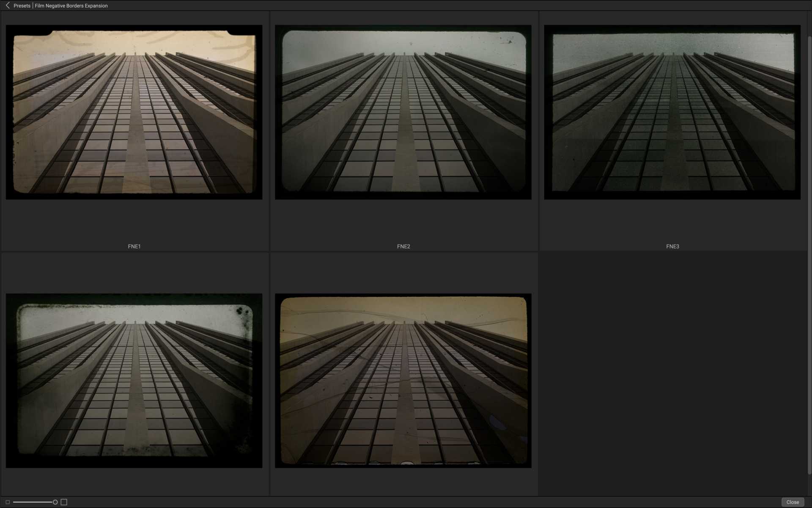Viewport: 812px width, 508px height.
Task: Select the large thumbnail size icon
Action: tap(64, 502)
